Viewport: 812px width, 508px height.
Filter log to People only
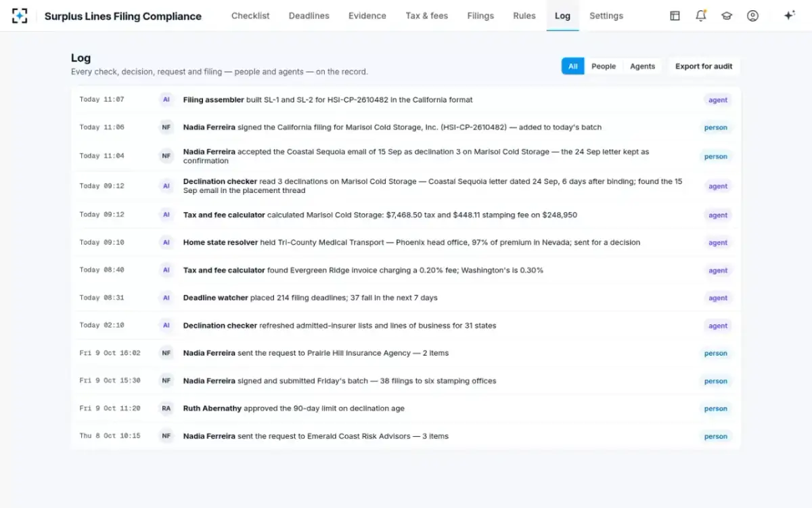[x=604, y=66]
